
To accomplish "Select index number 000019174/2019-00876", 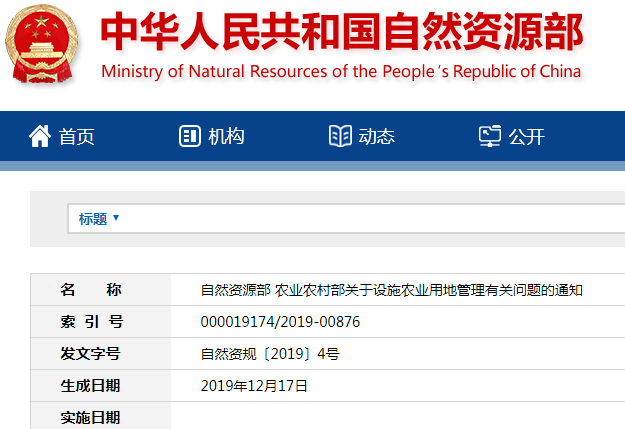I will click(x=280, y=322).
